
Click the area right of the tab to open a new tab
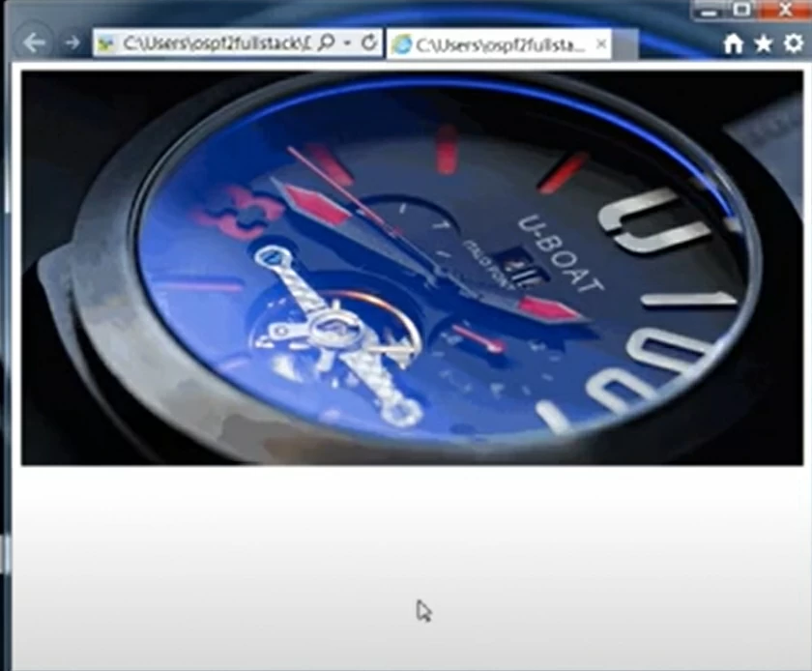coord(628,43)
